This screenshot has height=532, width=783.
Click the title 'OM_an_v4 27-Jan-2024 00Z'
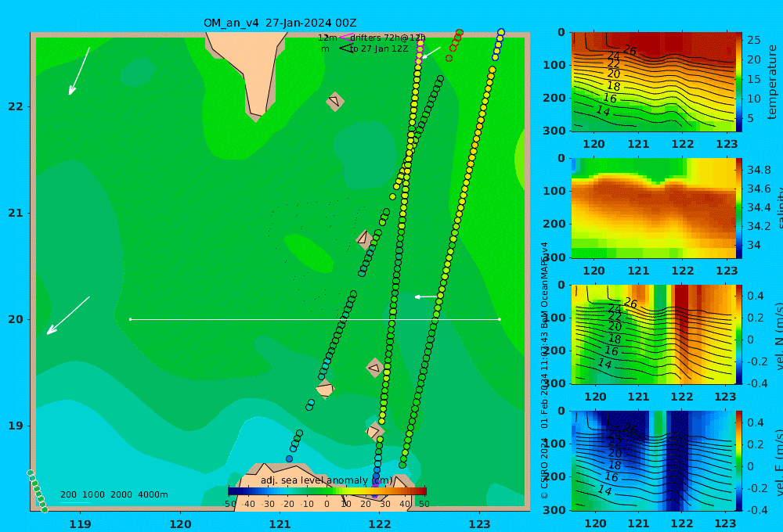pyautogui.click(x=280, y=23)
